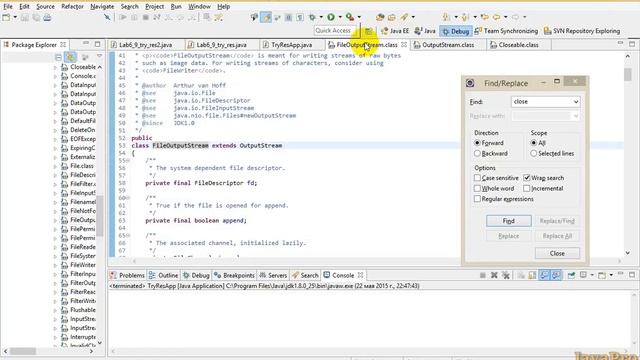This screenshot has height=360, width=640.
Task: Click Remove Launch icon in Console
Action: pyautogui.click(x=494, y=275)
